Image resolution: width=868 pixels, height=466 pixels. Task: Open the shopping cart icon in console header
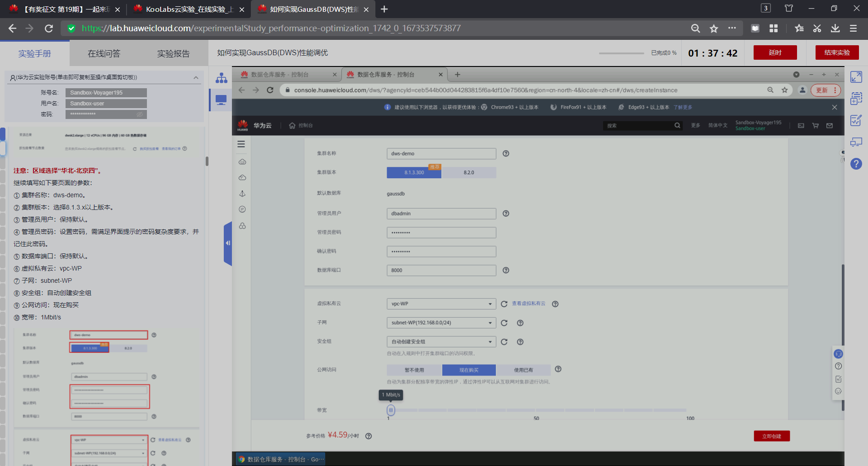816,125
